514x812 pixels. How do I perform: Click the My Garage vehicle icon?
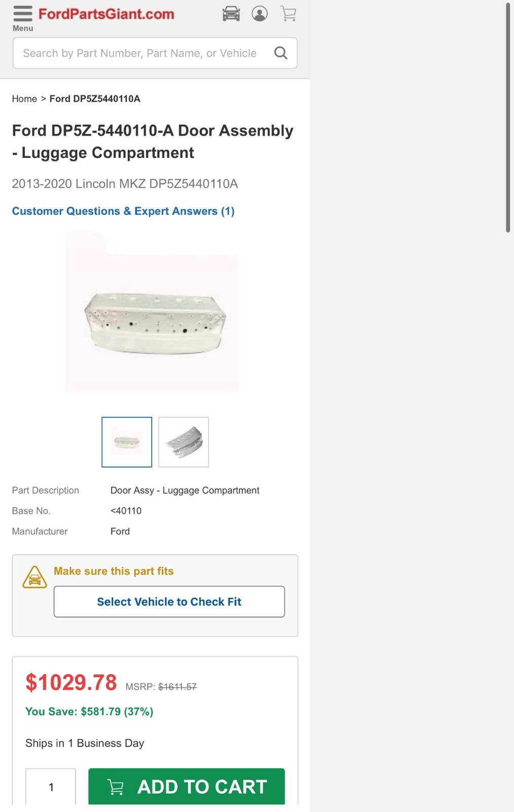coord(231,14)
